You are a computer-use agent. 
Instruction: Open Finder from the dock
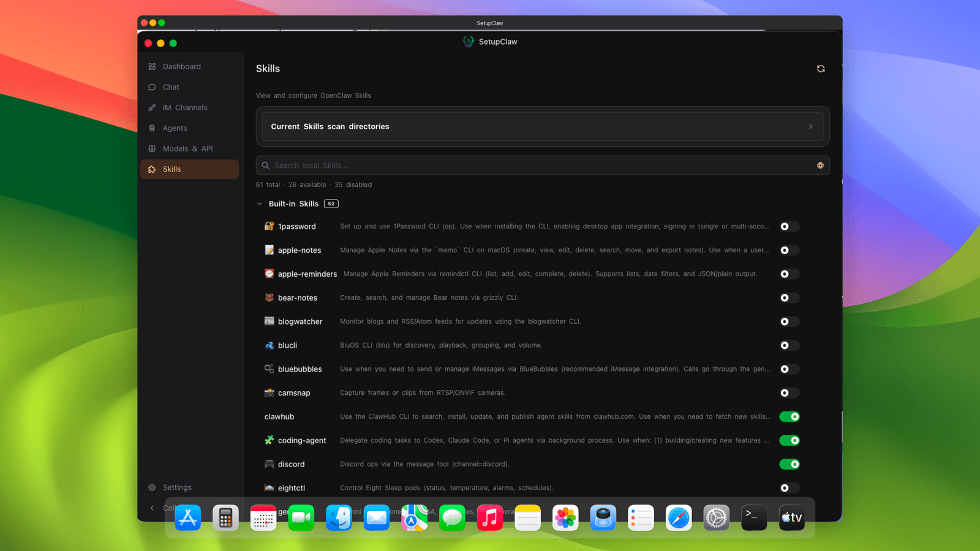(339, 518)
